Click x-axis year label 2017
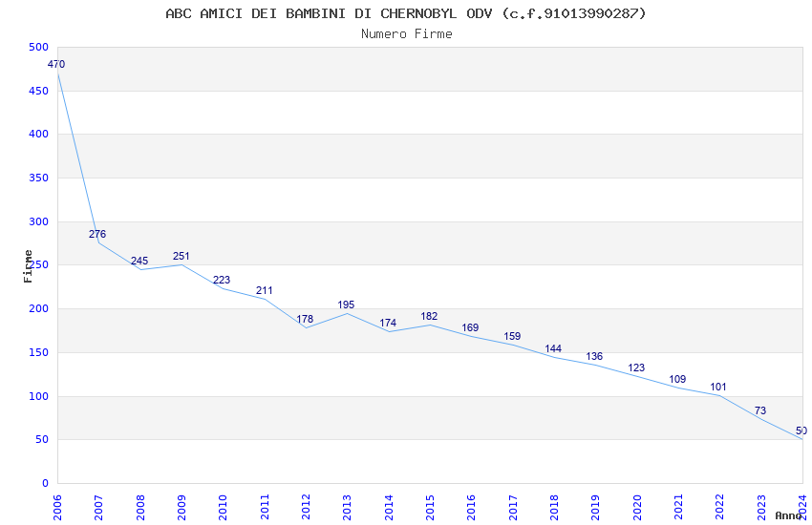The width and height of the screenshot is (812, 525). (513, 508)
